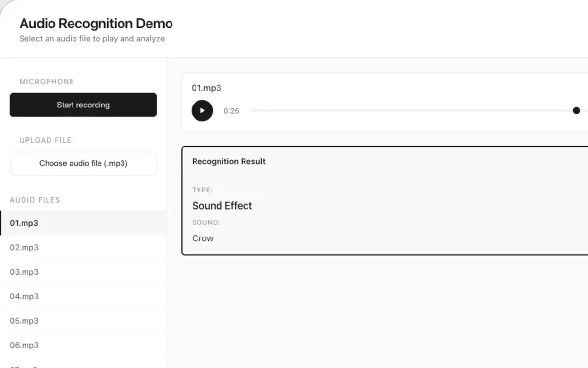Screen dimensions: 588x368
Task: Click the Audio Recognition Demo title
Action: point(96,23)
